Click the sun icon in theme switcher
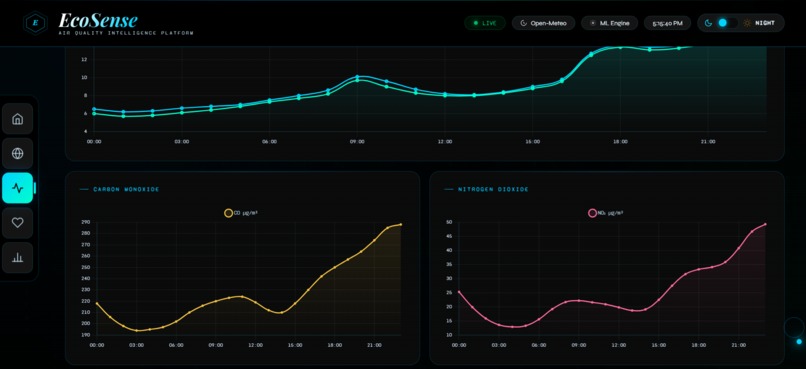 [746, 23]
